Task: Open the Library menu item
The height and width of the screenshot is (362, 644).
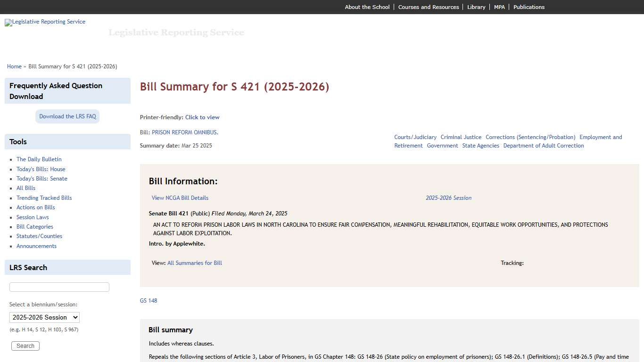Action: tap(476, 7)
